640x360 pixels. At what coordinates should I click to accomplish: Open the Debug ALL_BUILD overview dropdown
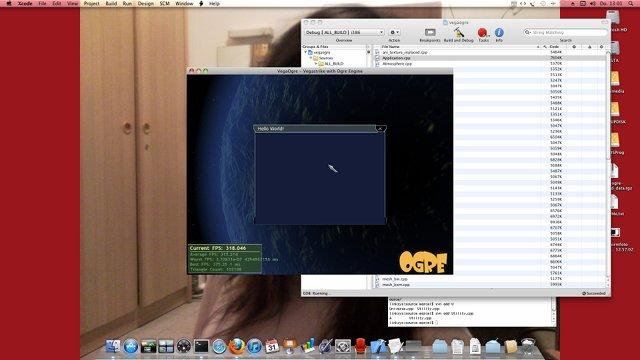(x=344, y=32)
